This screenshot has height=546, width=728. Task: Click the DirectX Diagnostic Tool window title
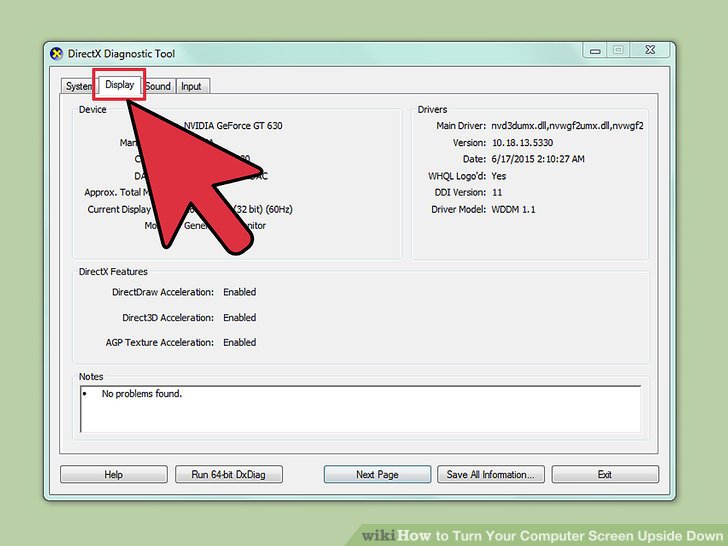click(x=121, y=54)
